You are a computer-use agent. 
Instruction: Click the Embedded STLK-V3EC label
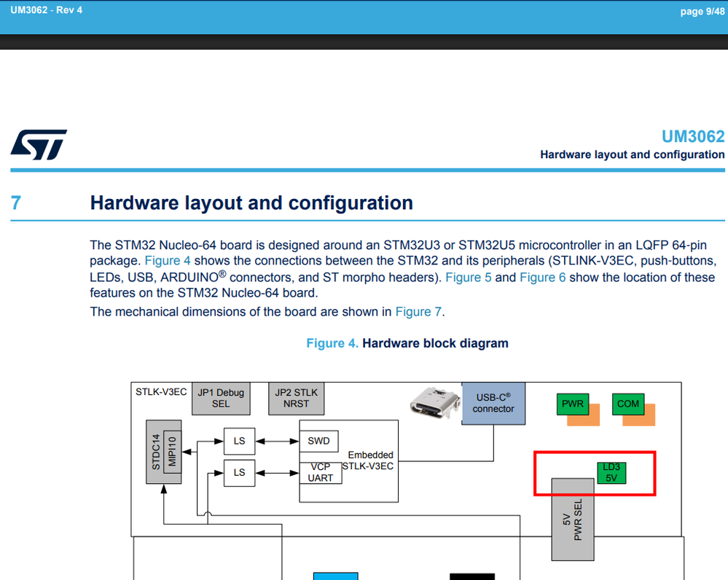(x=369, y=461)
